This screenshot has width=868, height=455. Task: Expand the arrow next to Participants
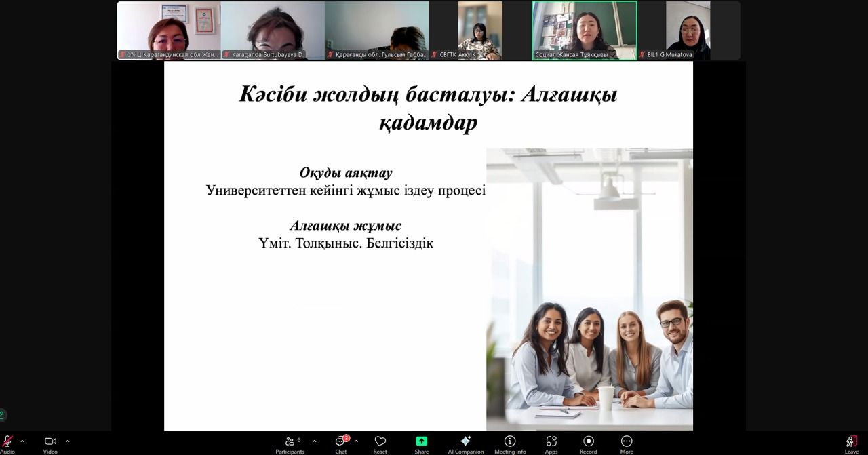click(x=314, y=441)
